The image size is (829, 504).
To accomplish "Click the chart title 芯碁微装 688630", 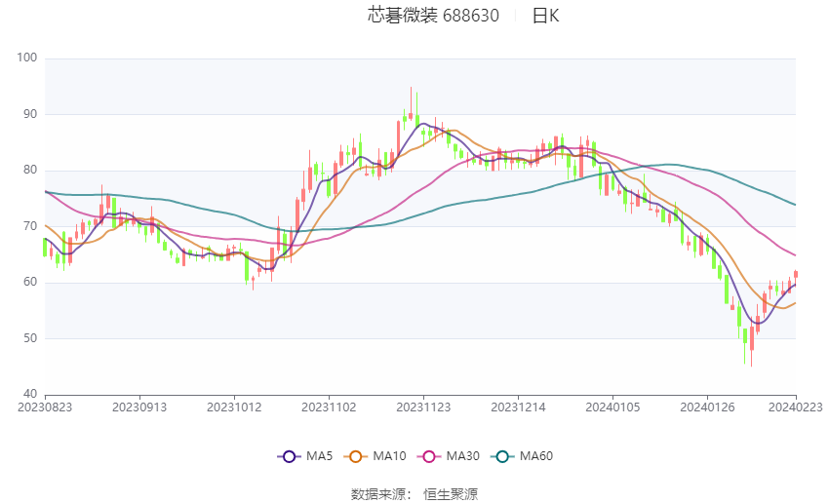I will tap(433, 16).
